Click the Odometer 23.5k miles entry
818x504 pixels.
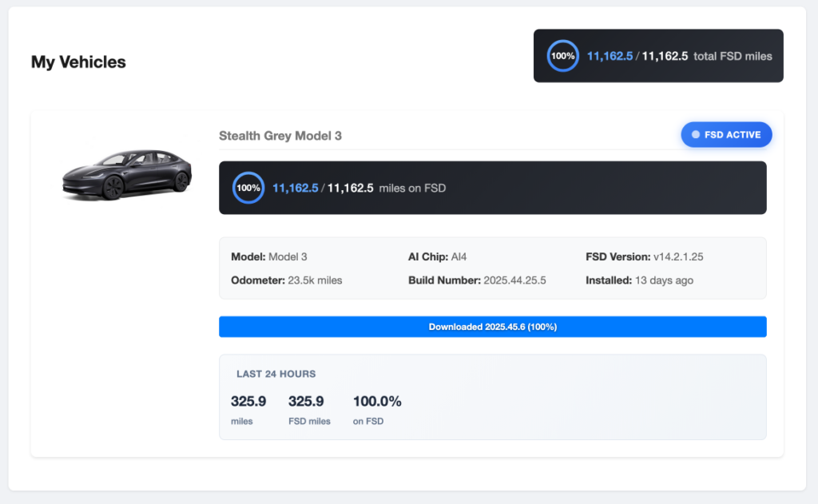pos(286,280)
